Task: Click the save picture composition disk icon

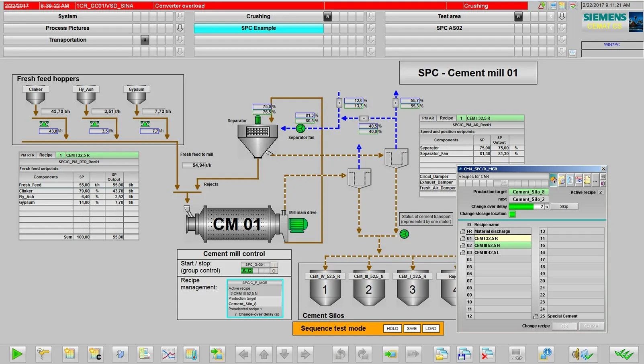Action: 464,354
